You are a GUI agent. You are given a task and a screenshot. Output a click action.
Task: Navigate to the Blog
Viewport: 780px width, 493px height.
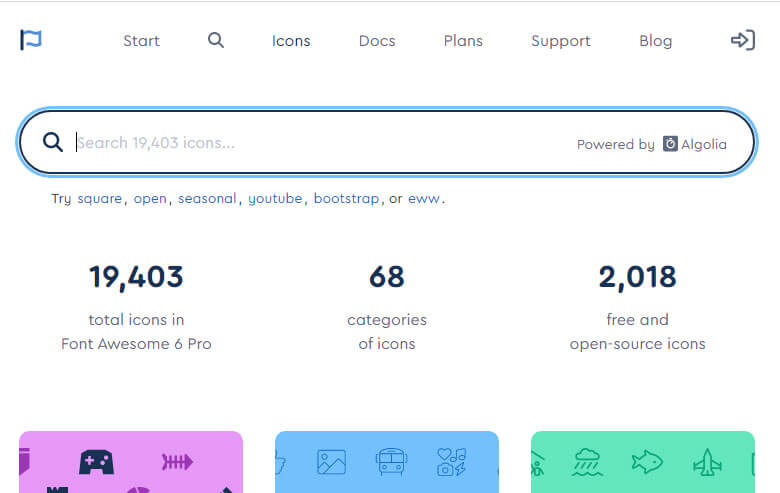[655, 41]
